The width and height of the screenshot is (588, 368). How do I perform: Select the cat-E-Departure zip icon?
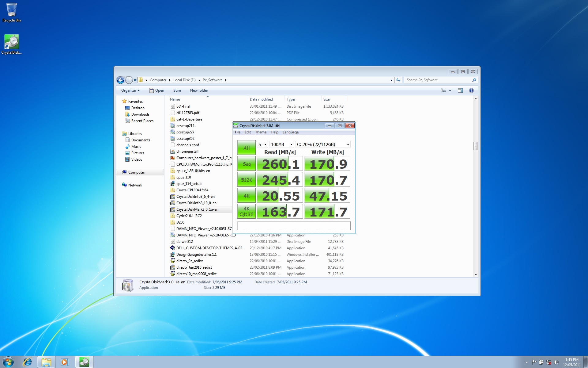(173, 119)
